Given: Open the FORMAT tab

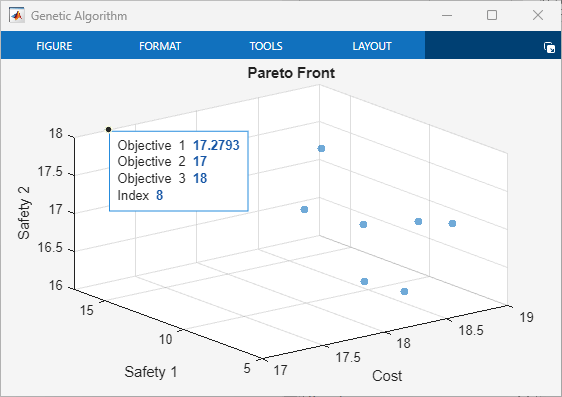Looking at the screenshot, I should (x=160, y=46).
